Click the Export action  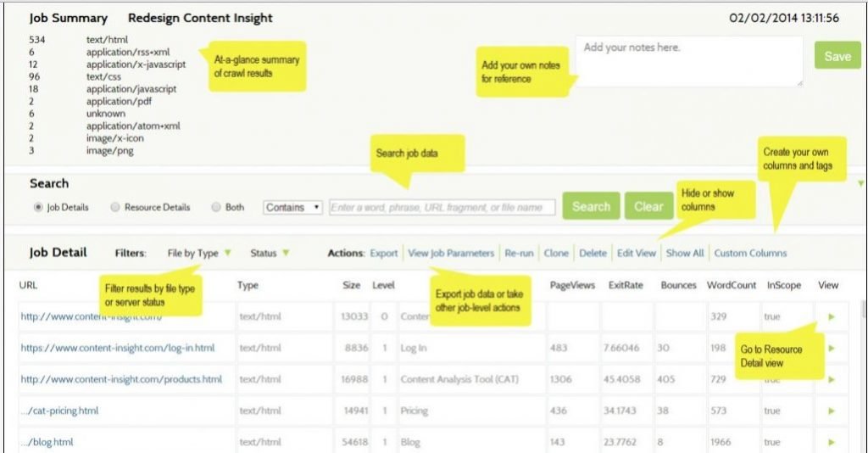point(383,253)
